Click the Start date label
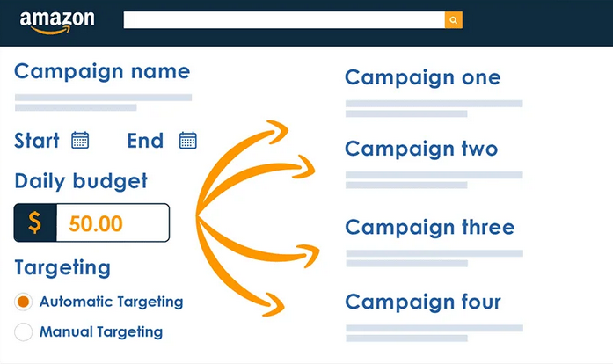Viewport: 613px width, 364px height. click(x=37, y=141)
